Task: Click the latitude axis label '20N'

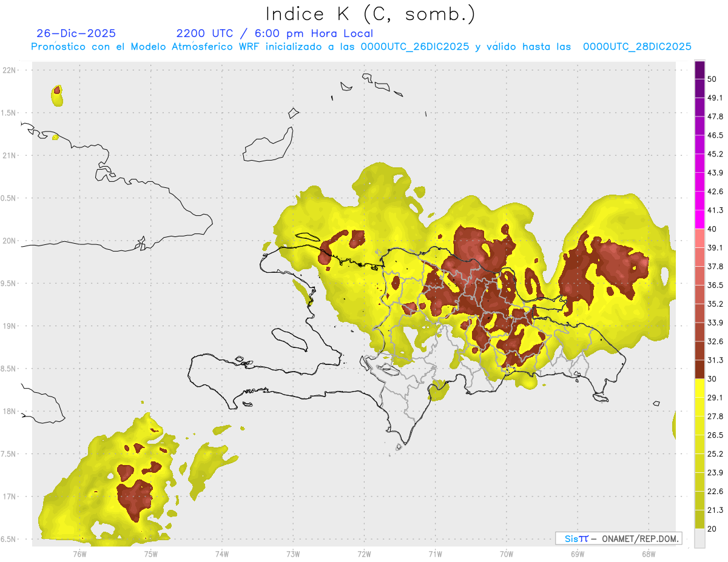Action: [9, 241]
